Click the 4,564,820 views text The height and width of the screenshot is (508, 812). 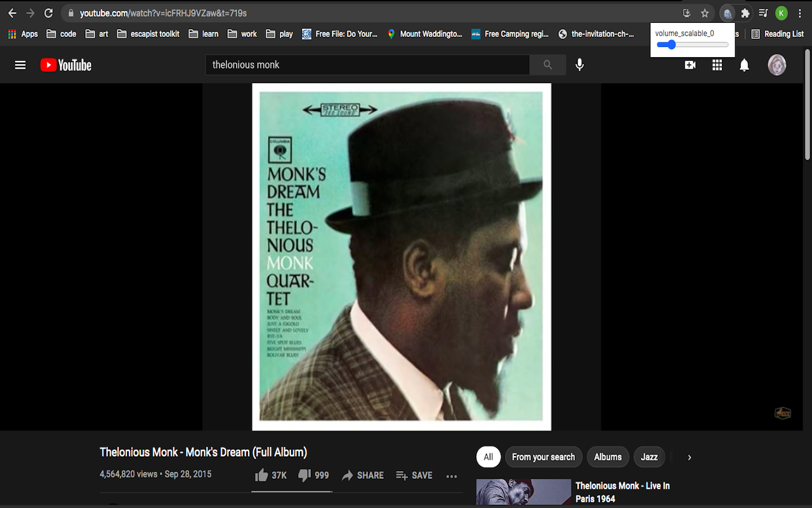tap(128, 474)
